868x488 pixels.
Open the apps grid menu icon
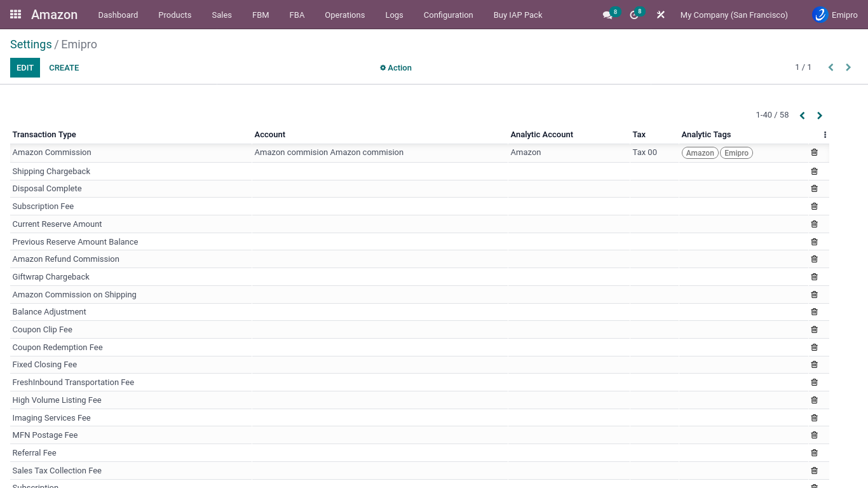[16, 15]
